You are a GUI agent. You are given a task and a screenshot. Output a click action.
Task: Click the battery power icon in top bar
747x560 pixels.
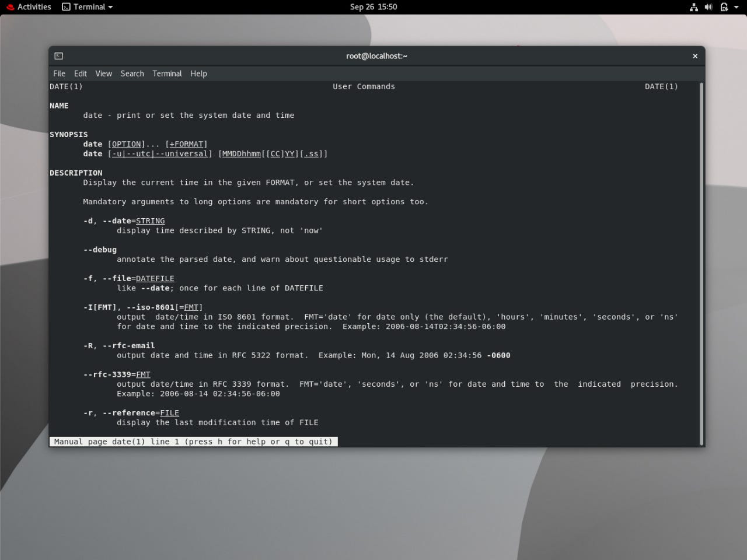coord(724,7)
